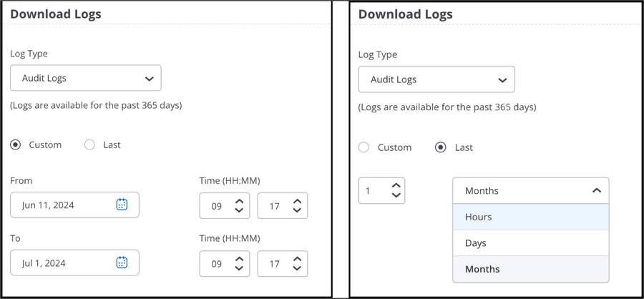
Task: Click the From date field Jun 11, 2024
Action: (74, 205)
